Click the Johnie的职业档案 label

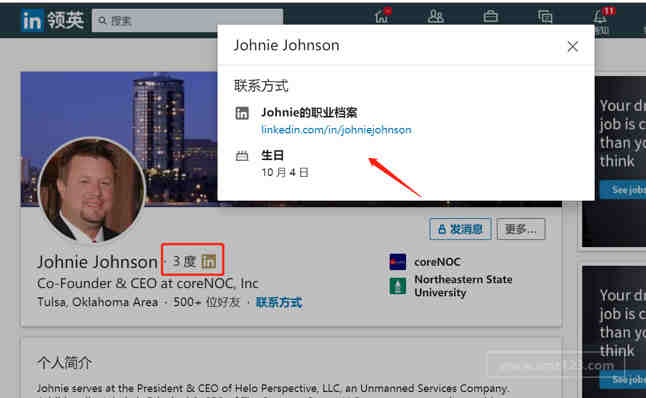coord(309,112)
